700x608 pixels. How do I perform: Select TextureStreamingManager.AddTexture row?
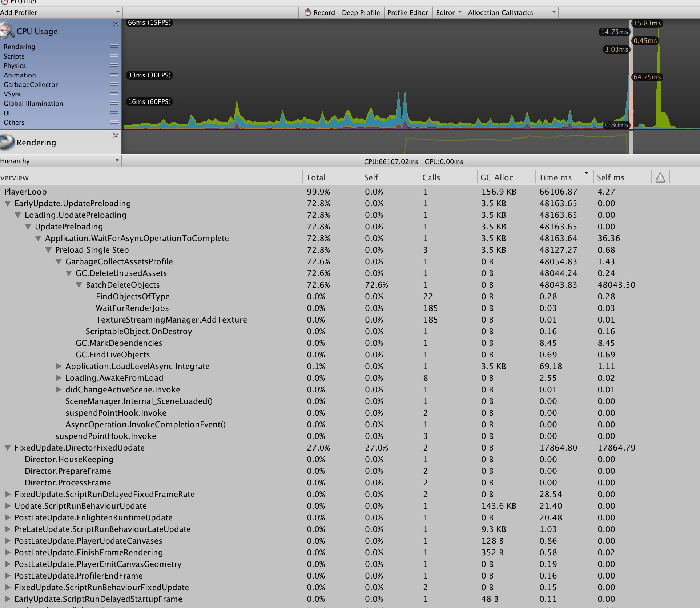[350, 320]
